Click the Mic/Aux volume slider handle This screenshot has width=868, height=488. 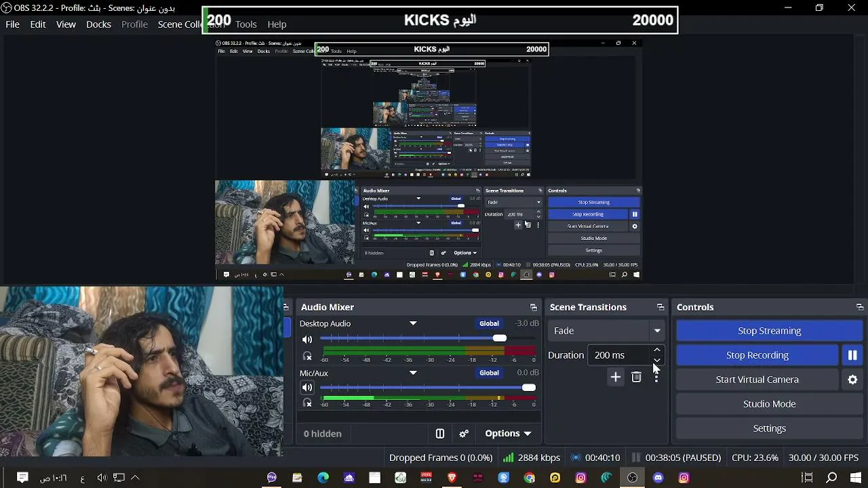[529, 388]
